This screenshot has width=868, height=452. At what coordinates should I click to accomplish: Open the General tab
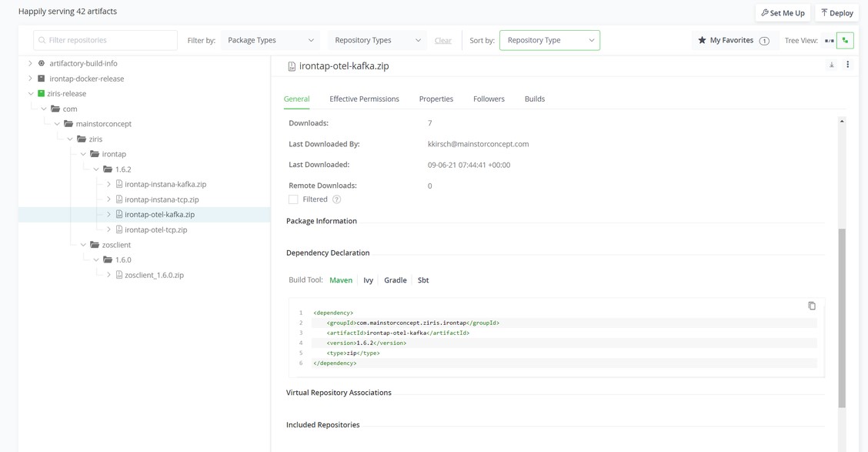click(x=297, y=99)
